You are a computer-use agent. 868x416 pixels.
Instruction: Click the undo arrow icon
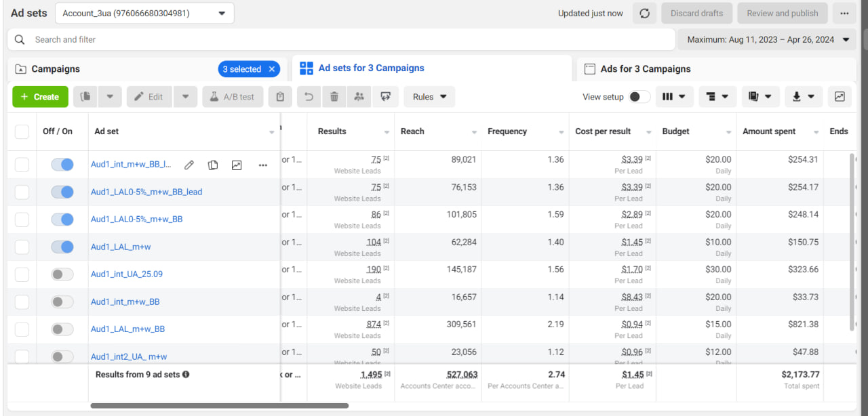[x=309, y=97]
